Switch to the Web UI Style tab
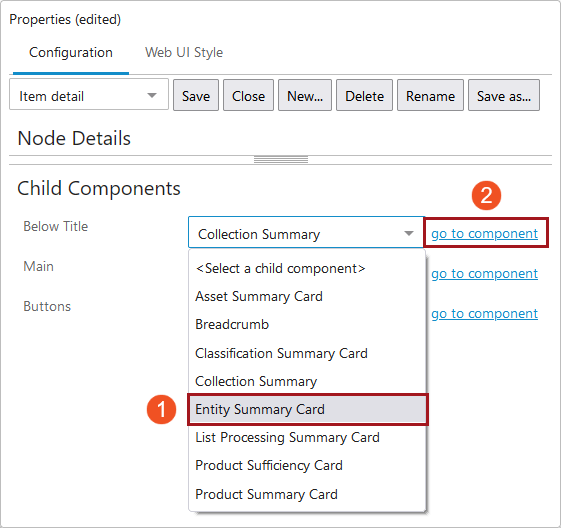Viewport: 561px width, 528px height. tap(184, 53)
